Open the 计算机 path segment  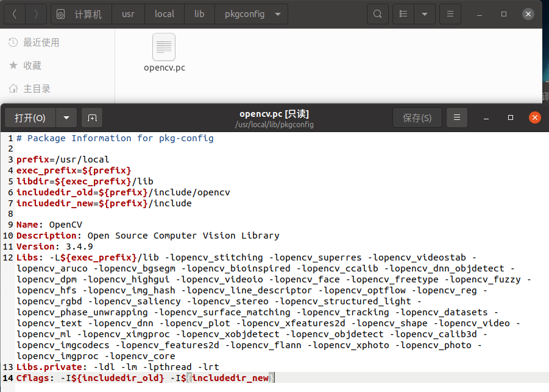[81, 14]
